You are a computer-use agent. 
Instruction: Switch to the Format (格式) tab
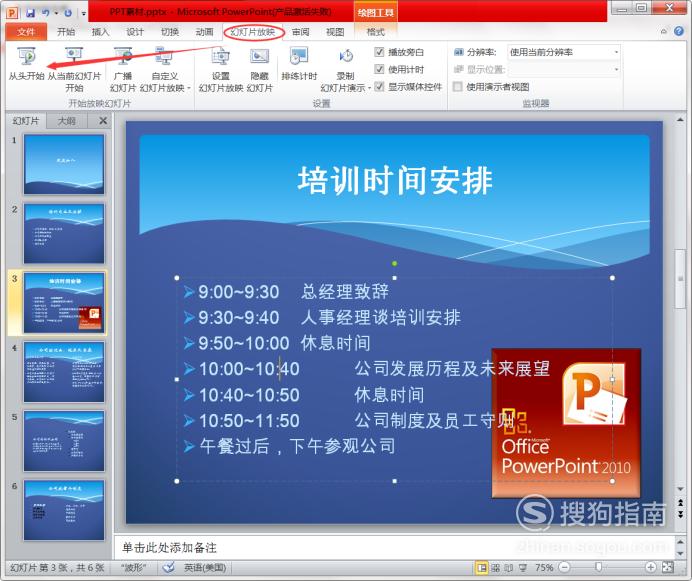(x=376, y=32)
